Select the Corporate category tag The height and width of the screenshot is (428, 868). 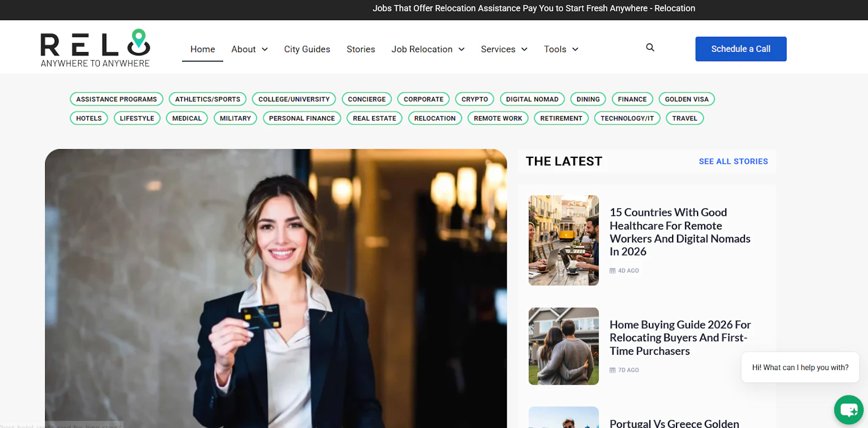pyautogui.click(x=424, y=99)
